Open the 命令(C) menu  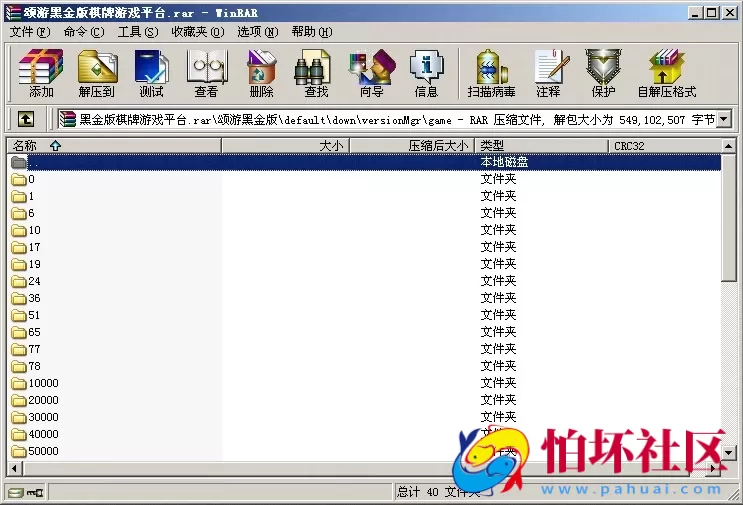click(84, 32)
